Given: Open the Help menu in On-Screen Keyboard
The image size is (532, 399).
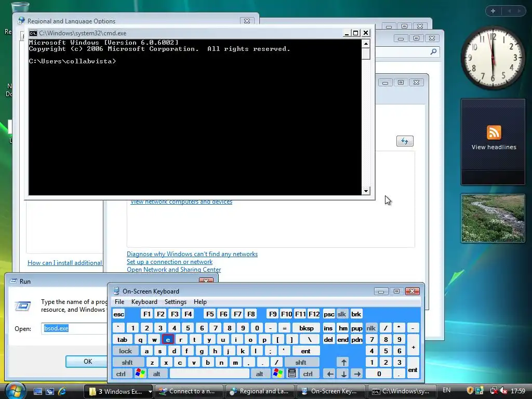Looking at the screenshot, I should (200, 302).
